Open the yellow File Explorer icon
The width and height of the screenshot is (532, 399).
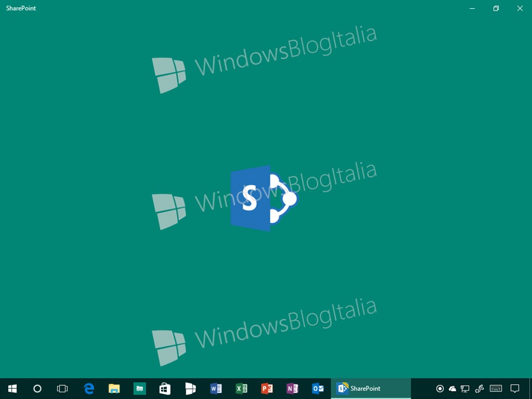[x=114, y=388]
